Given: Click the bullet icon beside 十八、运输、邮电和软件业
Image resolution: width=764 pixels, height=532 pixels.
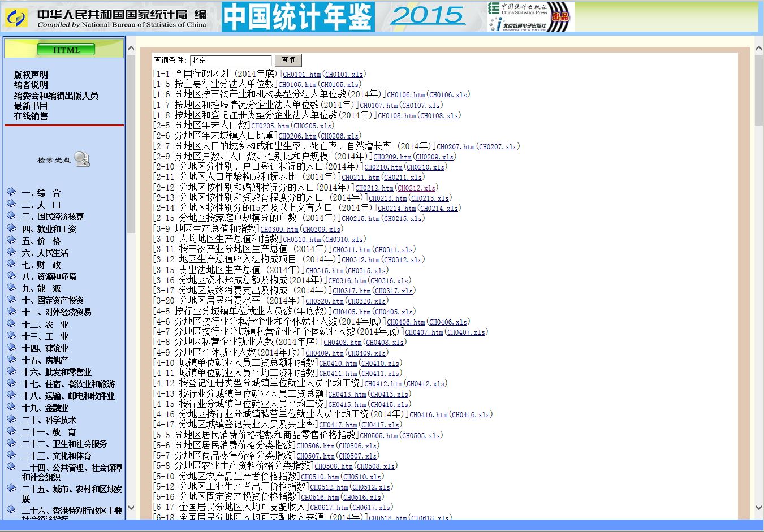Looking at the screenshot, I should pos(11,395).
